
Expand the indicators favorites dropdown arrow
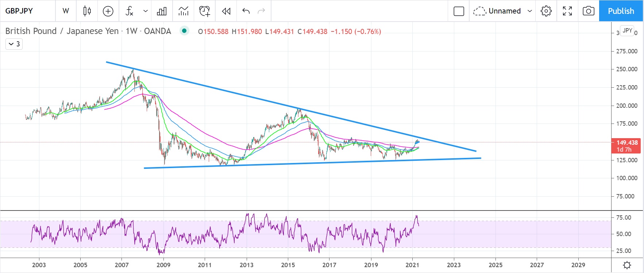coord(146,11)
